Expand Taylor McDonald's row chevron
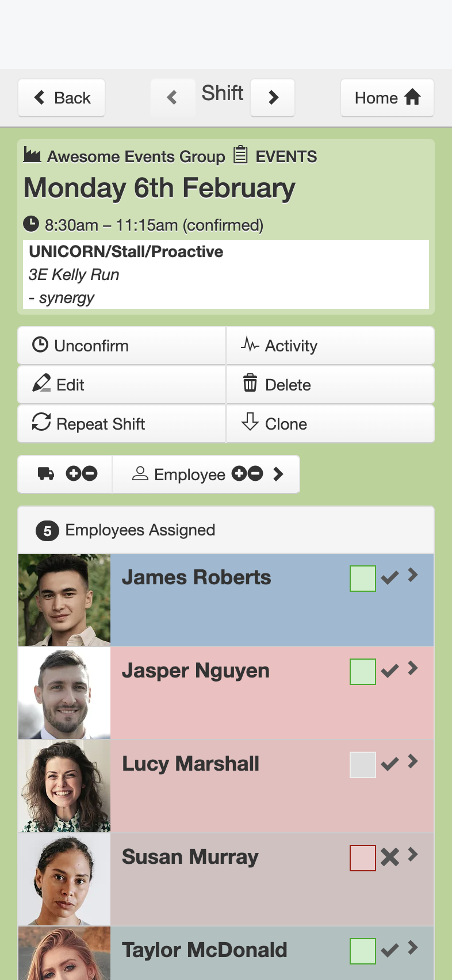452x980 pixels. (413, 948)
